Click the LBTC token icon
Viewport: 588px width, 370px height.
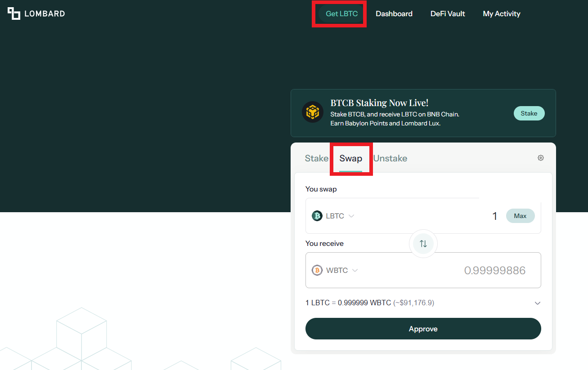[317, 216]
